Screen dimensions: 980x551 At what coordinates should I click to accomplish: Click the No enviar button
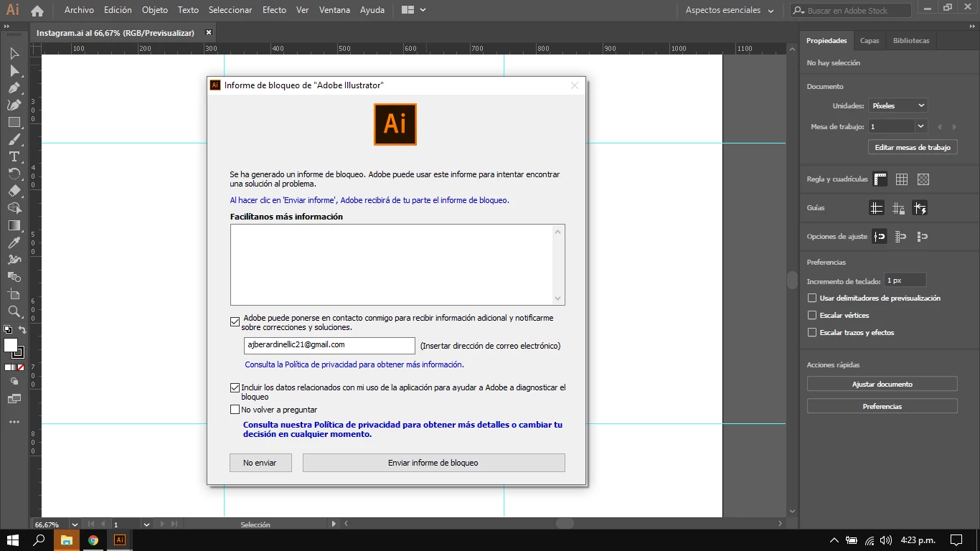coord(260,463)
